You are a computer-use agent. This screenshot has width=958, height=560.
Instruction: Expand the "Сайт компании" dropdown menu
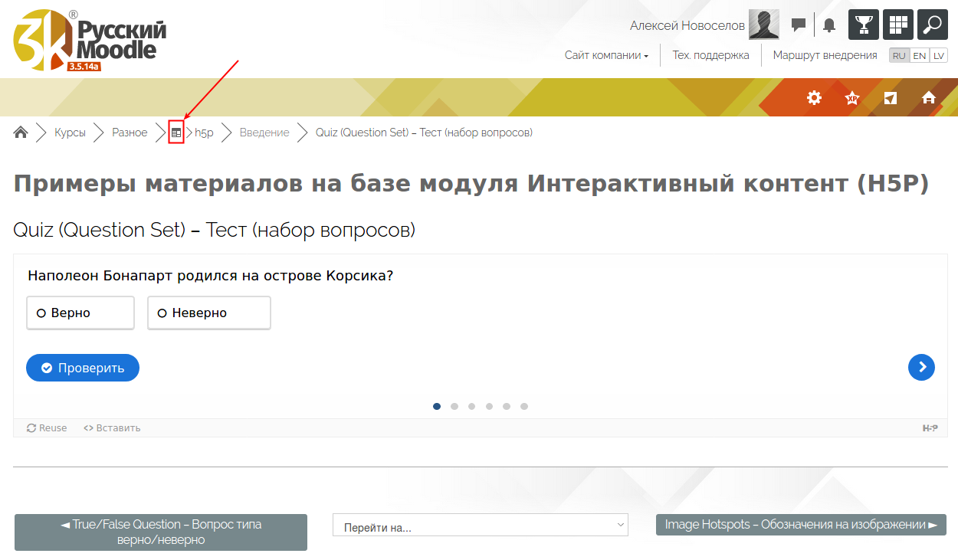pyautogui.click(x=606, y=55)
